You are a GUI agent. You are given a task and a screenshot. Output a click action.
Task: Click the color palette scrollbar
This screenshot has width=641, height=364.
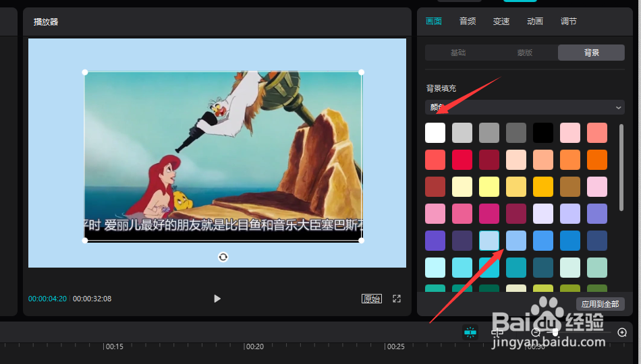click(x=621, y=167)
